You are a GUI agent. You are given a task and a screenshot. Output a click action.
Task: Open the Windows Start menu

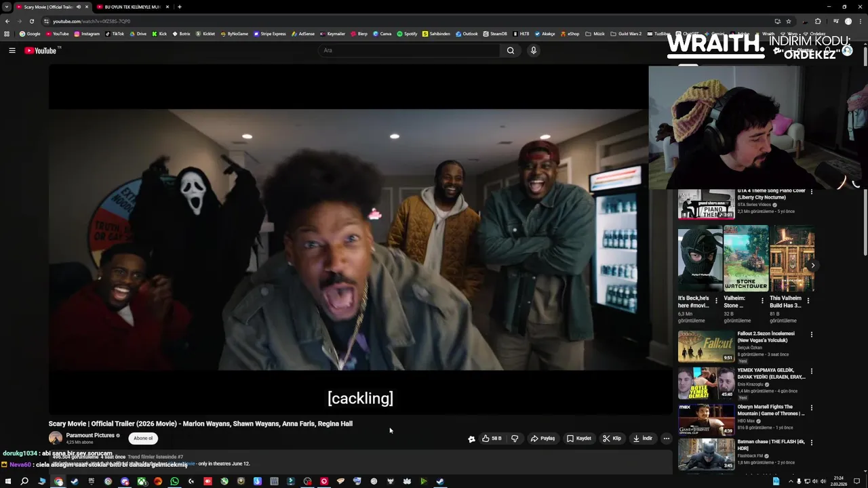8,481
